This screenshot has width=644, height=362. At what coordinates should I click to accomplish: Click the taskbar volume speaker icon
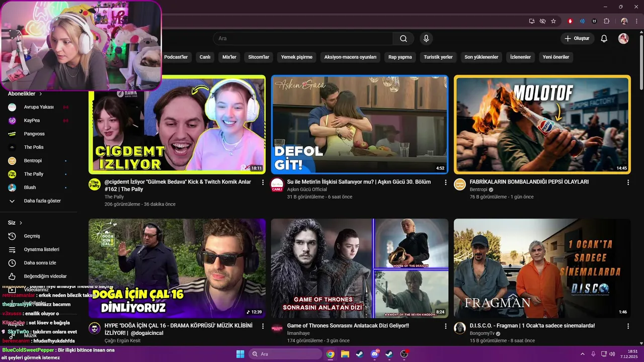click(612, 354)
